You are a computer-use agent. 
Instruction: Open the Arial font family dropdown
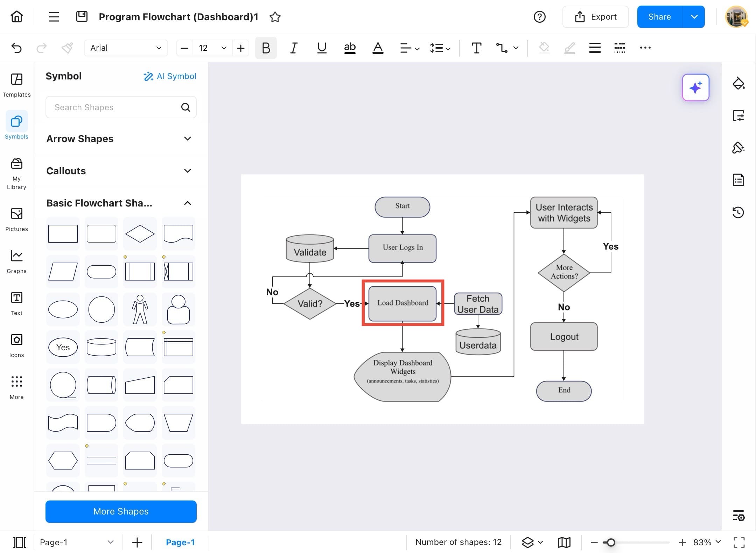pos(126,48)
